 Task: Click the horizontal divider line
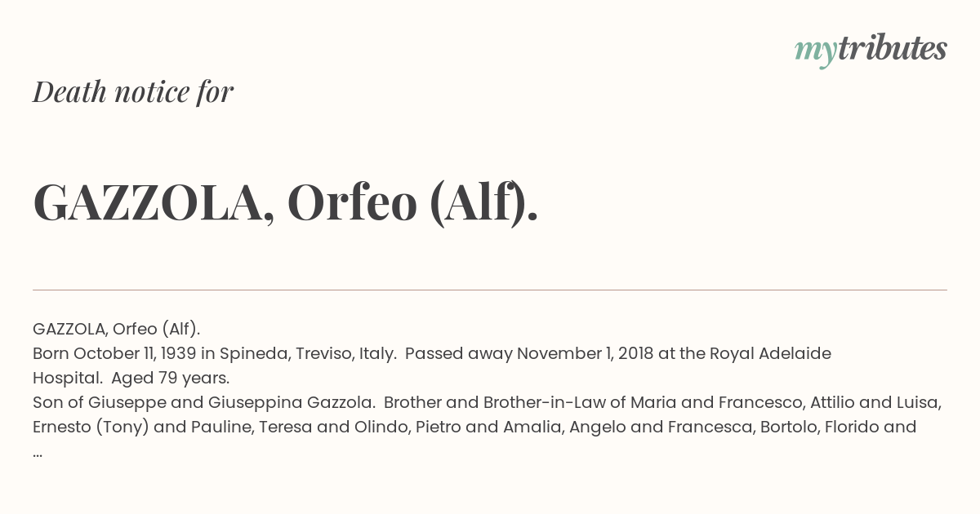point(490,290)
